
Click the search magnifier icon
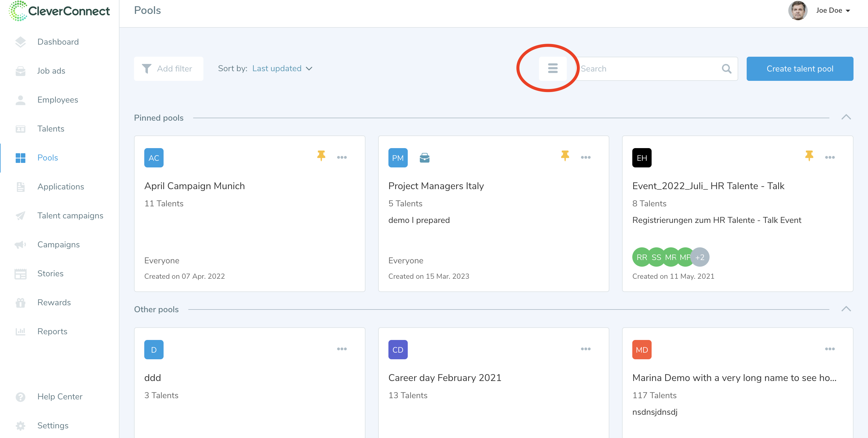coord(726,69)
